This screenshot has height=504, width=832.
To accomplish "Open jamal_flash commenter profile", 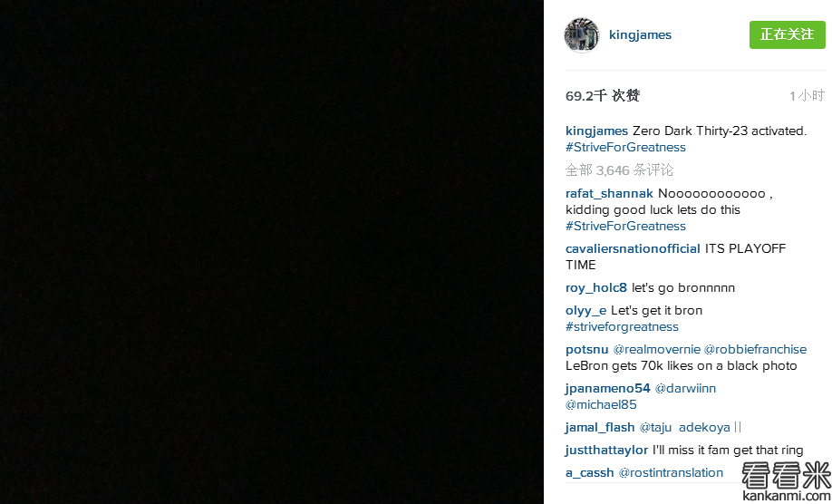I will pyautogui.click(x=600, y=428).
